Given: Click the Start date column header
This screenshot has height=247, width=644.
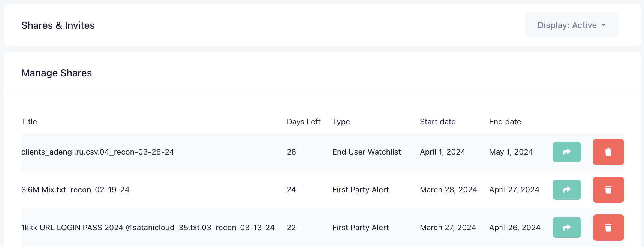Looking at the screenshot, I should pyautogui.click(x=437, y=122).
